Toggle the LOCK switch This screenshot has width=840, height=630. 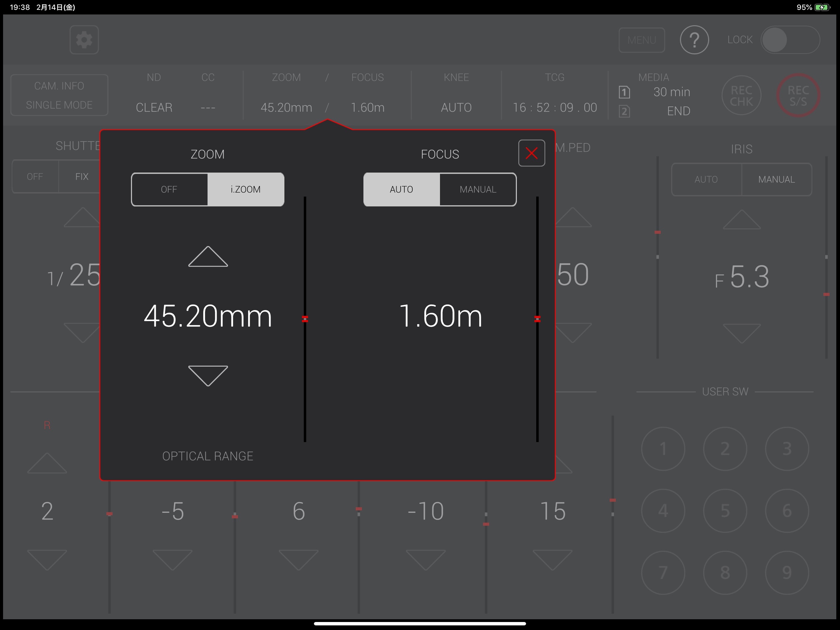pos(790,40)
